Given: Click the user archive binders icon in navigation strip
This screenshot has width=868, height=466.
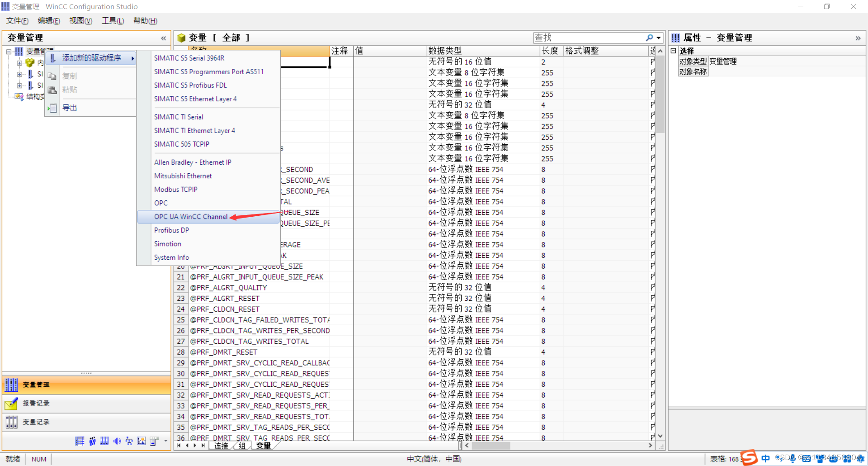Looking at the screenshot, I should 104,441.
